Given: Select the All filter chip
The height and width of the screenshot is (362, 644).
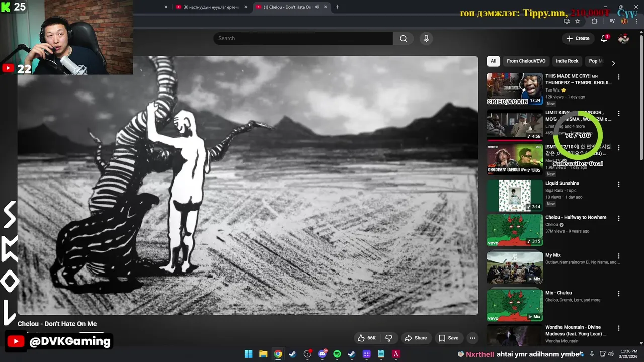Looking at the screenshot, I should (493, 61).
